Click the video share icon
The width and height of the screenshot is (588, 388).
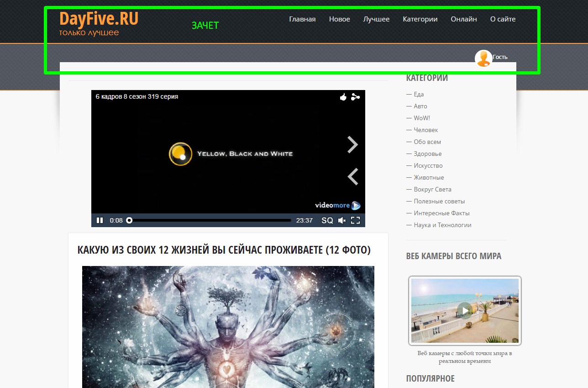(x=355, y=97)
